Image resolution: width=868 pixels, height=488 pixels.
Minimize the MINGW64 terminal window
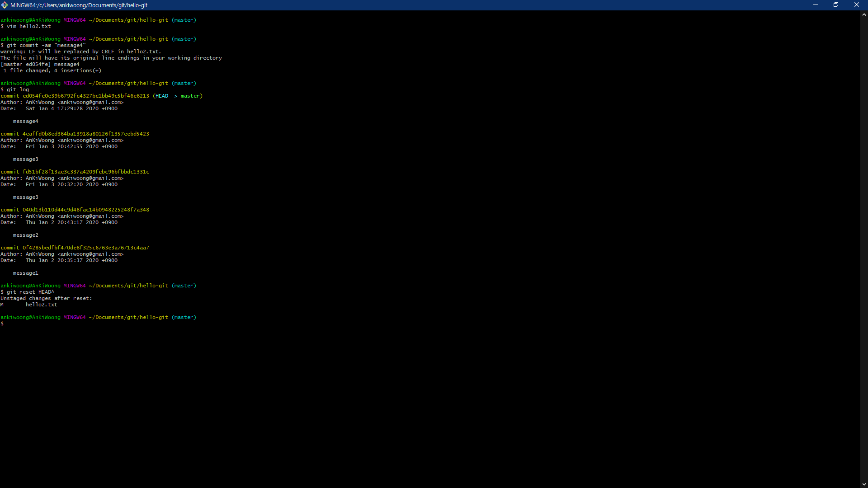pos(816,5)
